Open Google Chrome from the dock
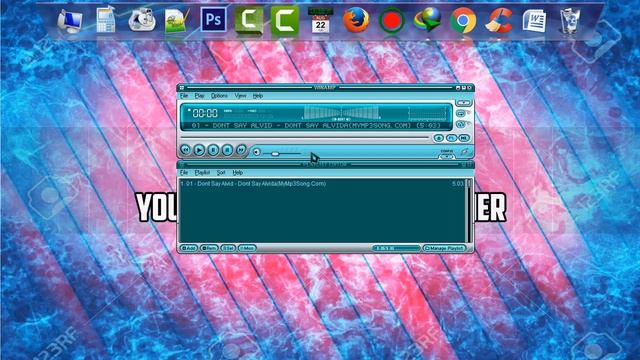The height and width of the screenshot is (360, 640). coord(463,20)
